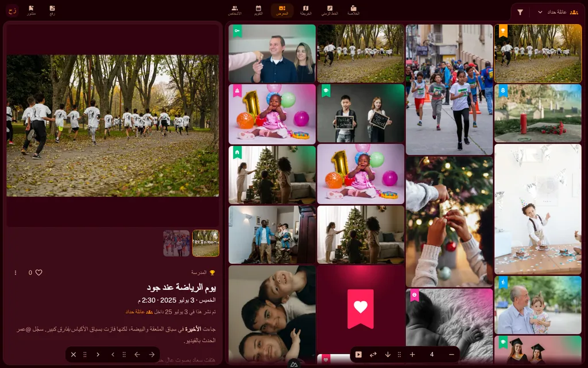The image size is (588, 368).
Task: Open the post's three-dot options menu
Action: pos(16,273)
